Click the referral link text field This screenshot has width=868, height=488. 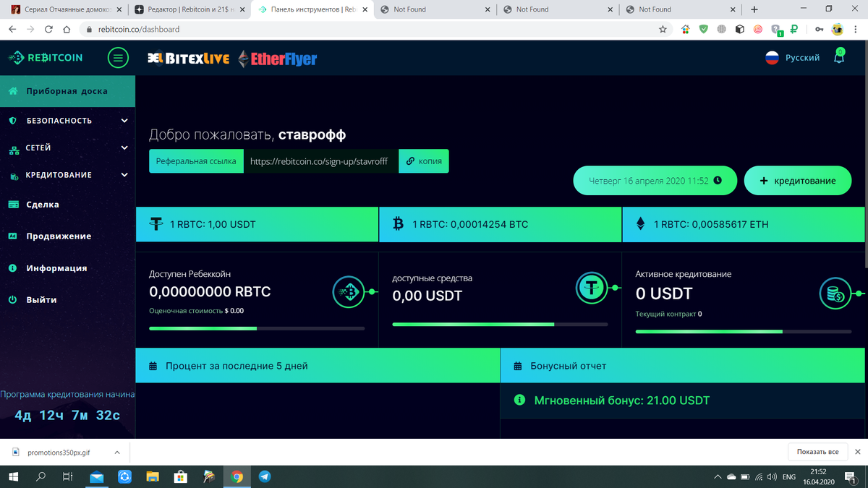[x=321, y=161]
